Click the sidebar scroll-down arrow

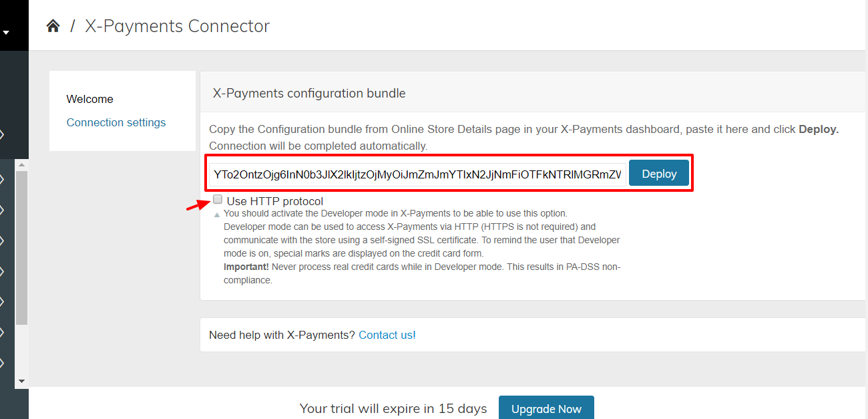point(21,381)
